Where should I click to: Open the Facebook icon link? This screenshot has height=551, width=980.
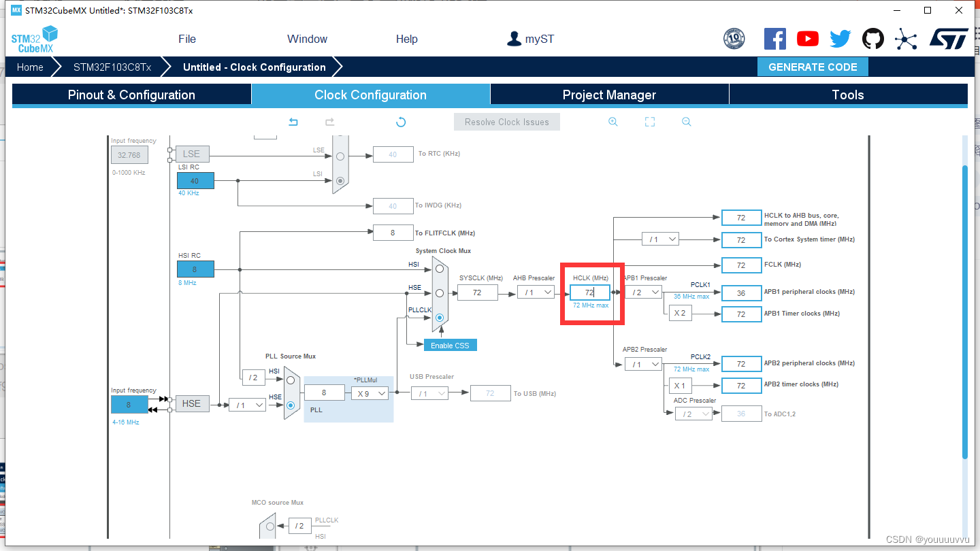774,39
